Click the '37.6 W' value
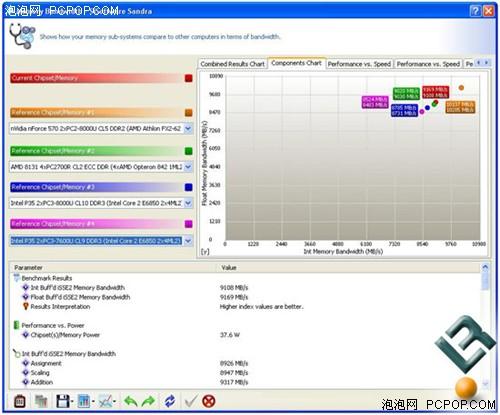500x415 pixels. pos(230,335)
